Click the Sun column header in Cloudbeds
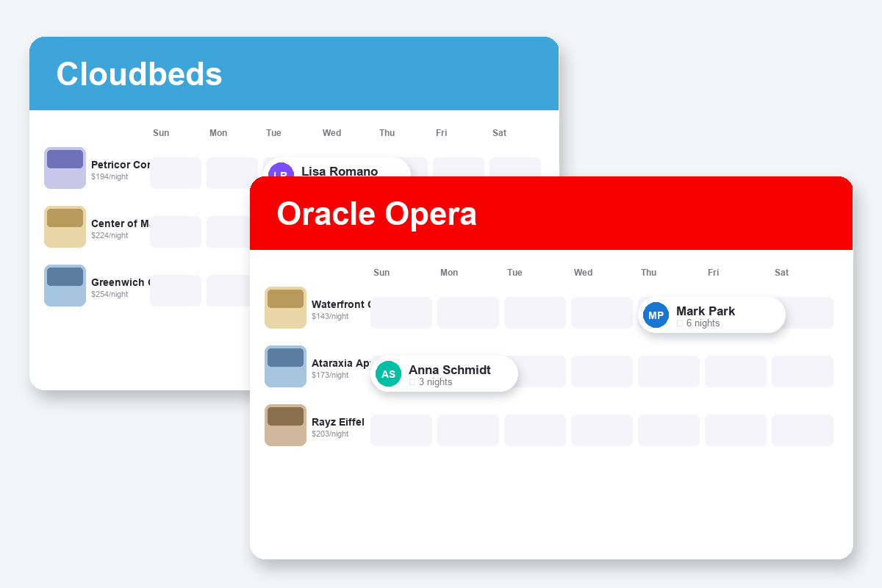This screenshot has width=882, height=588. pyautogui.click(x=161, y=133)
